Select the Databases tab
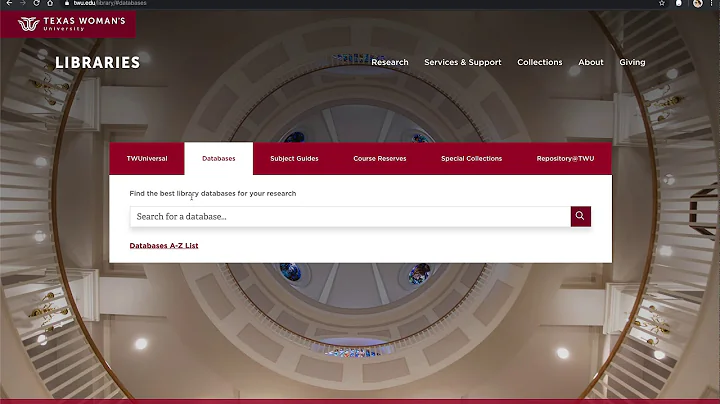Image resolution: width=720 pixels, height=404 pixels. tap(219, 158)
